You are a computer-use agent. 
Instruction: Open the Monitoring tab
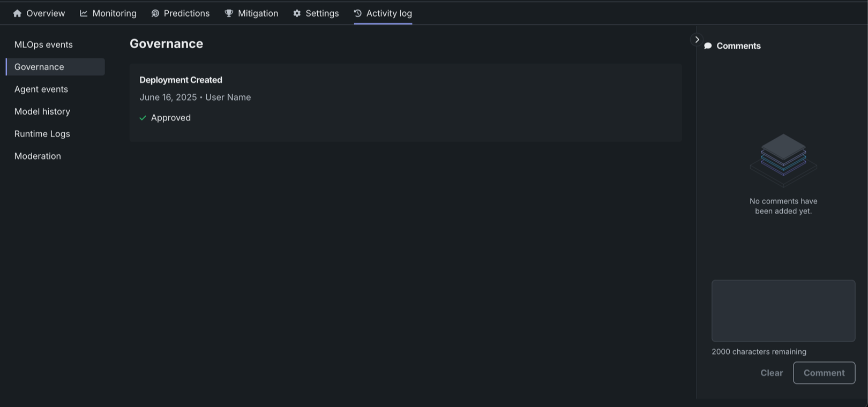tap(114, 13)
